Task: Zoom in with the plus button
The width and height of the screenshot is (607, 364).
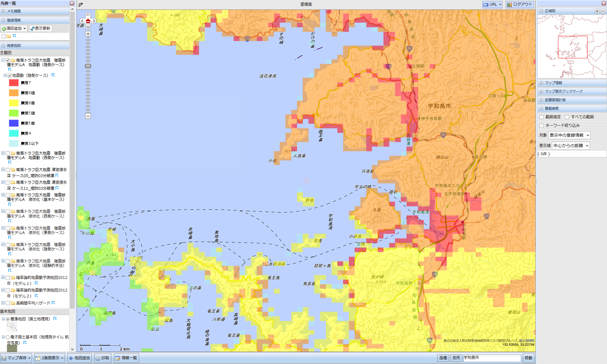Action: (x=88, y=34)
